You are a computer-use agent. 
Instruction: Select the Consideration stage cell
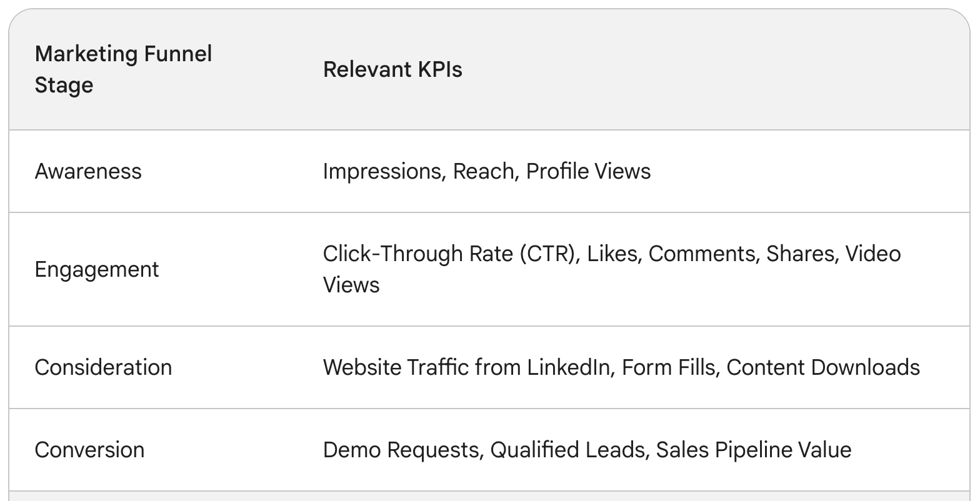103,367
